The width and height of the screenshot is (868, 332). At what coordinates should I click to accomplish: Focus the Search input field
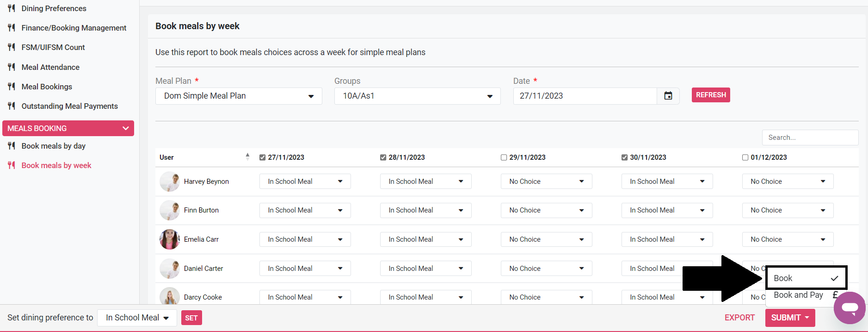(x=810, y=138)
